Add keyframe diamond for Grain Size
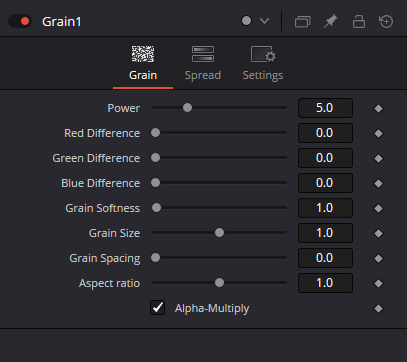 coord(378,233)
